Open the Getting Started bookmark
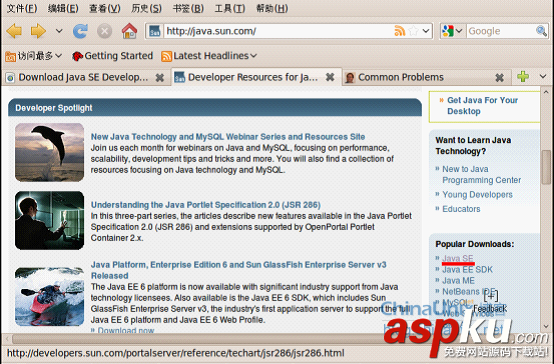The image size is (554, 364). click(x=112, y=56)
